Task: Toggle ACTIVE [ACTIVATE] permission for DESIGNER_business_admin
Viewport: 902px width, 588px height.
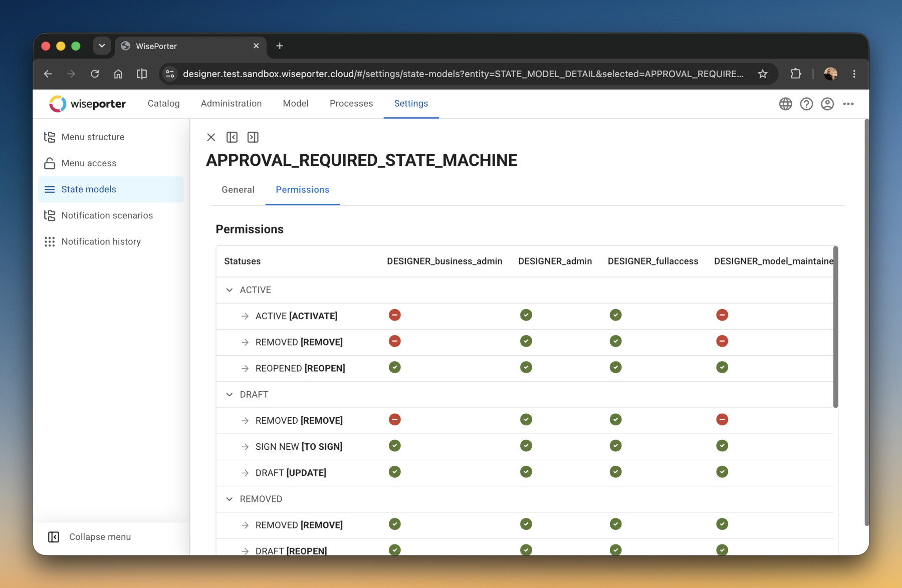Action: point(395,315)
